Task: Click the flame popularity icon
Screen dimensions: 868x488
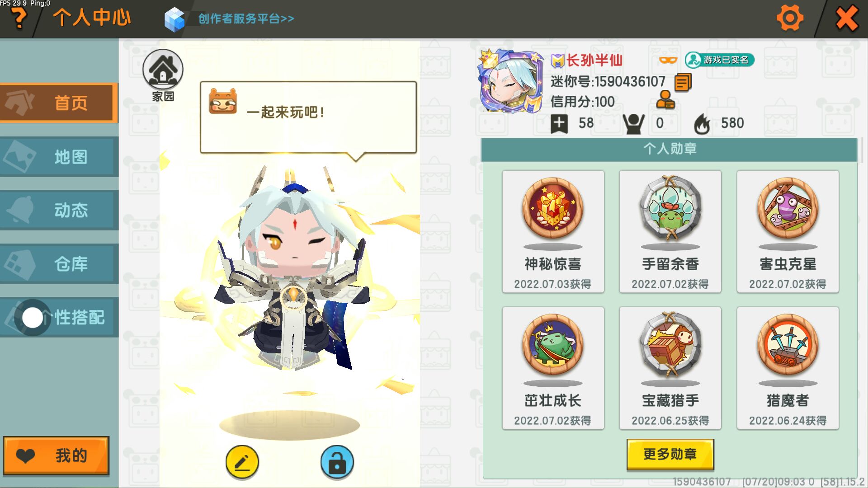Action: 702,123
